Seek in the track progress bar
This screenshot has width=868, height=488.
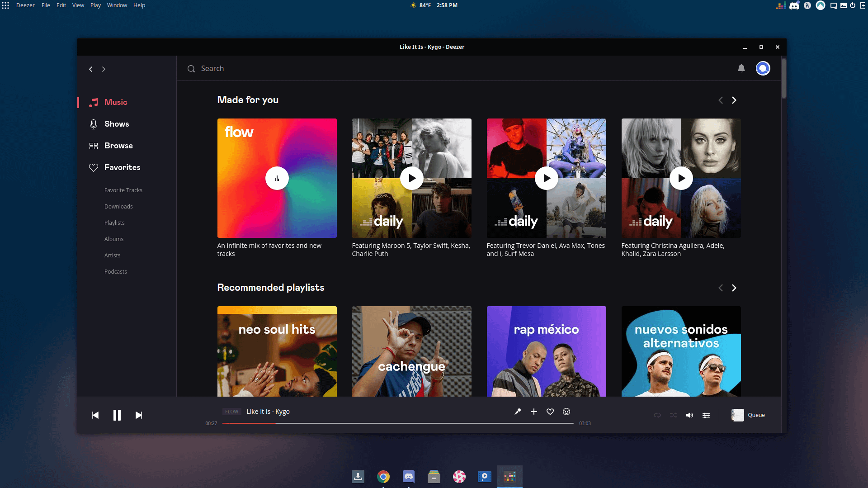coord(398,423)
